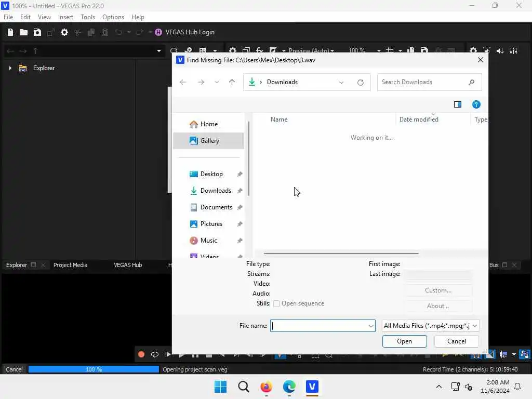
Task: Click the blue help icon in dialog
Action: pos(476,104)
